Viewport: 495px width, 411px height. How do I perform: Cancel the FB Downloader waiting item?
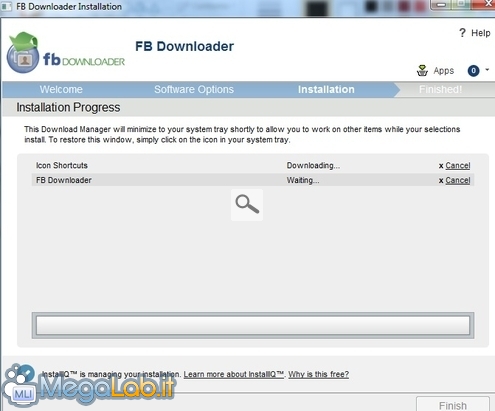[458, 180]
